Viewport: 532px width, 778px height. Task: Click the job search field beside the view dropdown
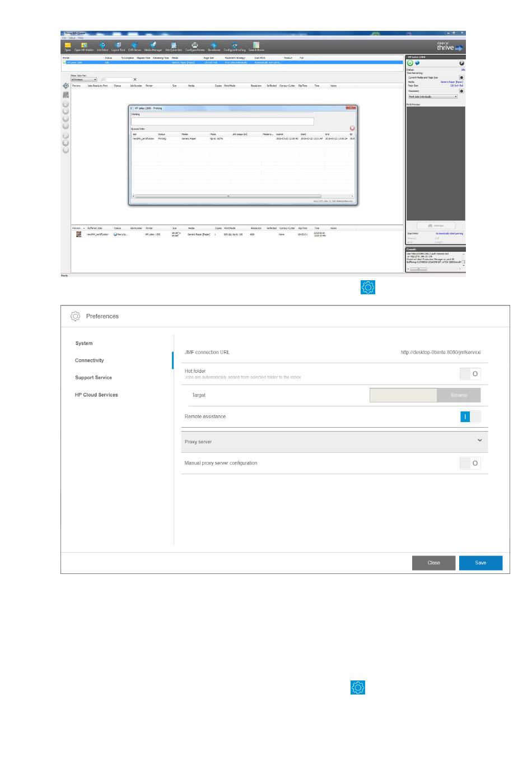pos(119,80)
